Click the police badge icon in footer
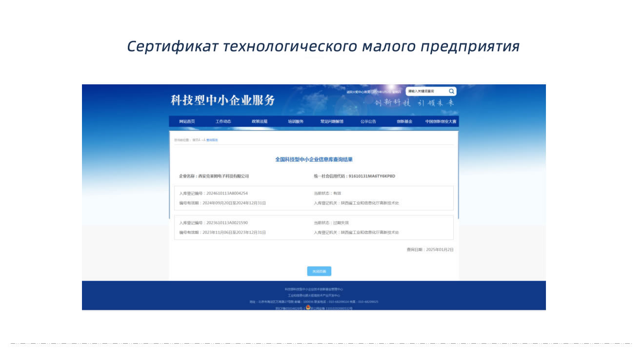This screenshot has height=351, width=644. click(x=308, y=308)
